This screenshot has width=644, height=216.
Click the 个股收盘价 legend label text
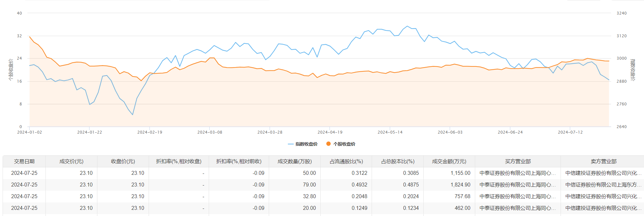point(344,144)
